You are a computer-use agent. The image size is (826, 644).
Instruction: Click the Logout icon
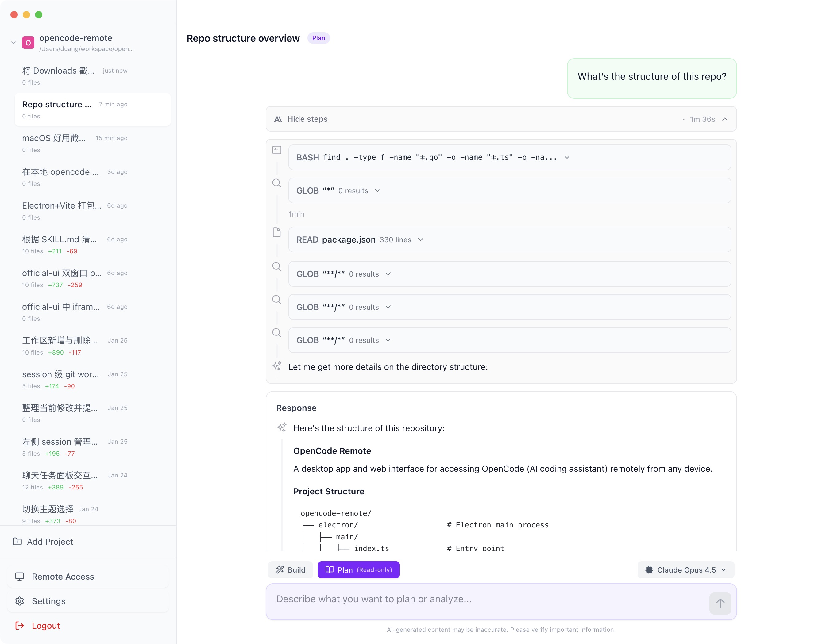(x=20, y=626)
